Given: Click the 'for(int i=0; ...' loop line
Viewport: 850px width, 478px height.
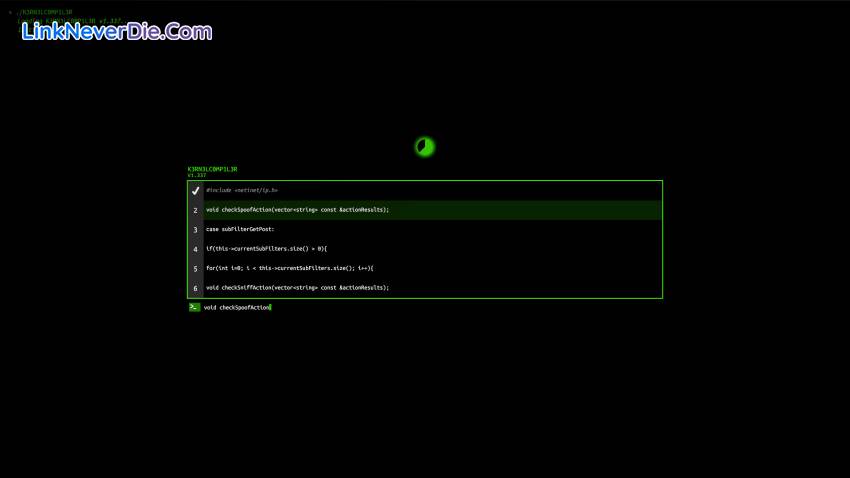Looking at the screenshot, I should pos(289,268).
